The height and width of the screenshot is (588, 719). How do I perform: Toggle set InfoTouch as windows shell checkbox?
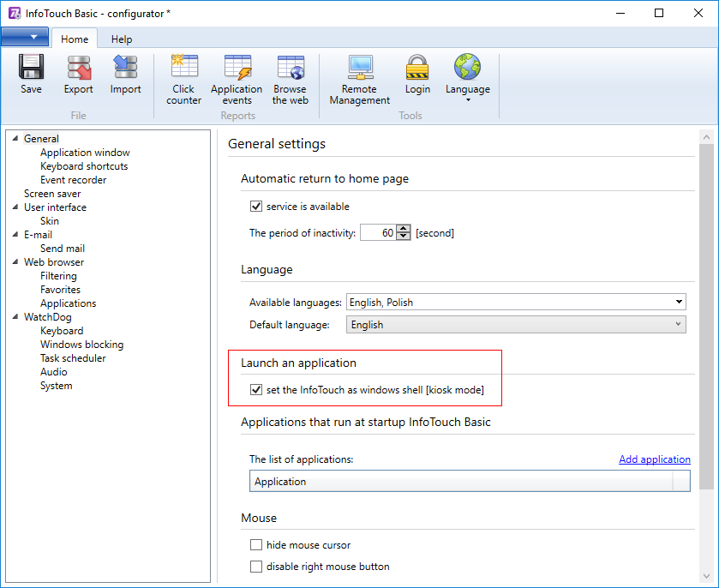(256, 390)
